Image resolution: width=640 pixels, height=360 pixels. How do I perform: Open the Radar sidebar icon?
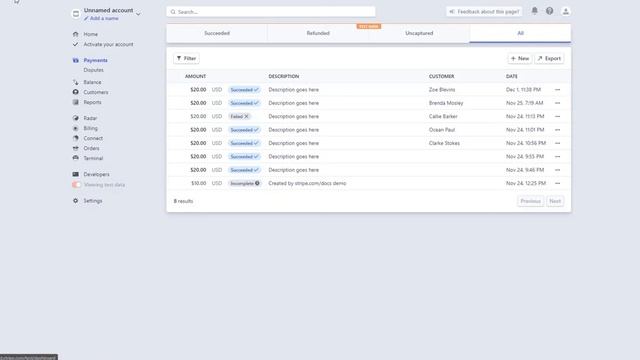76,118
